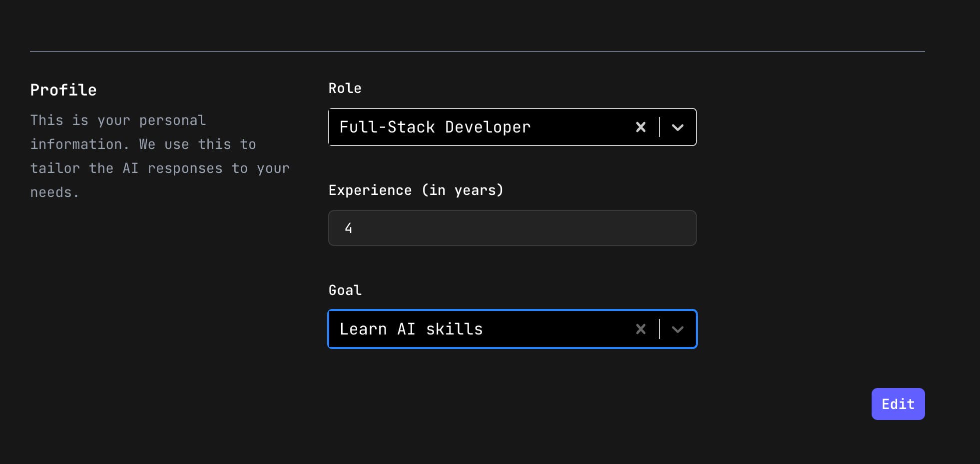Click the 'This is your personal' description line
The width and height of the screenshot is (980, 464).
118,120
